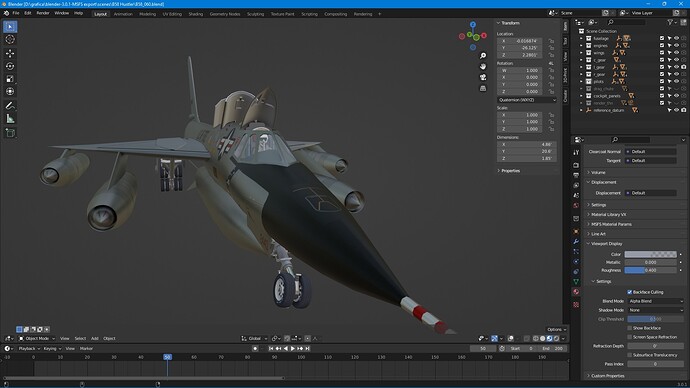690x388 pixels.
Task: Click the Viewport Display Color swatch
Action: [x=650, y=254]
